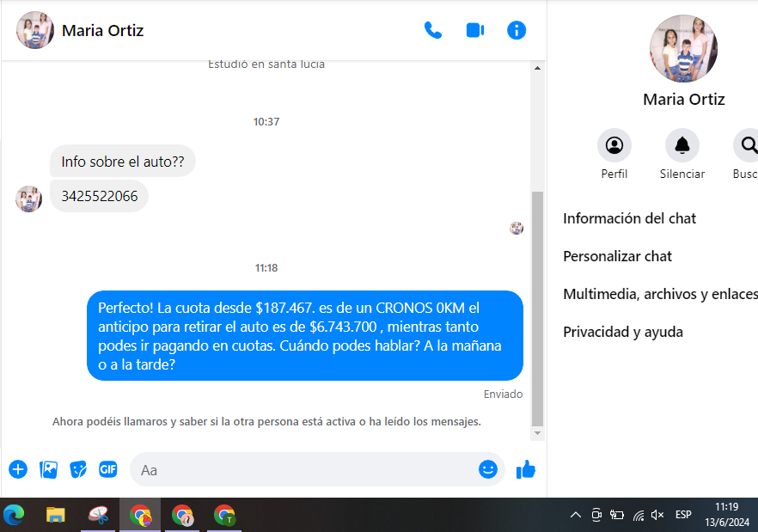Open Perfil of Maria Ortiz
The height and width of the screenshot is (532, 758).
click(x=614, y=145)
